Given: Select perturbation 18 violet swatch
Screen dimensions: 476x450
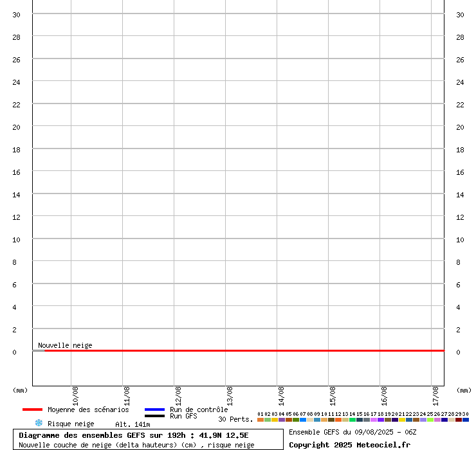Looking at the screenshot, I should 381,420.
